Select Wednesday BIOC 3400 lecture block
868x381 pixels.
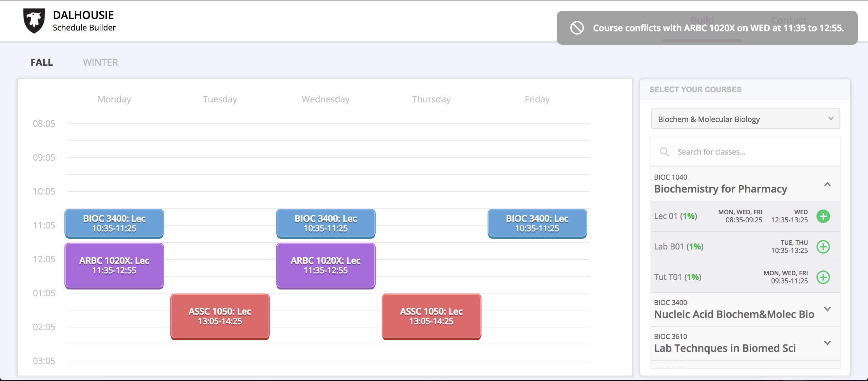pyautogui.click(x=325, y=223)
